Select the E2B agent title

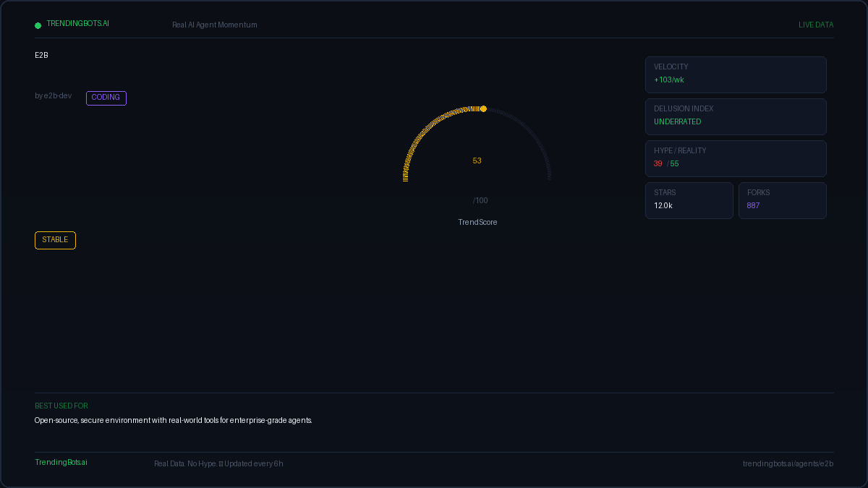click(41, 55)
